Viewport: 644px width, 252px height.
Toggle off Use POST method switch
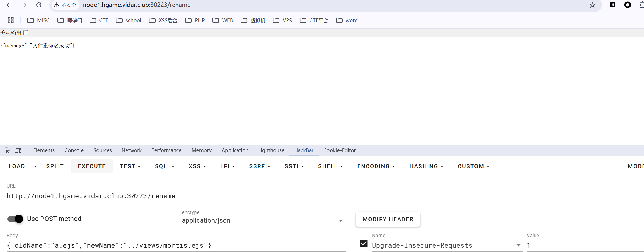tap(15, 219)
